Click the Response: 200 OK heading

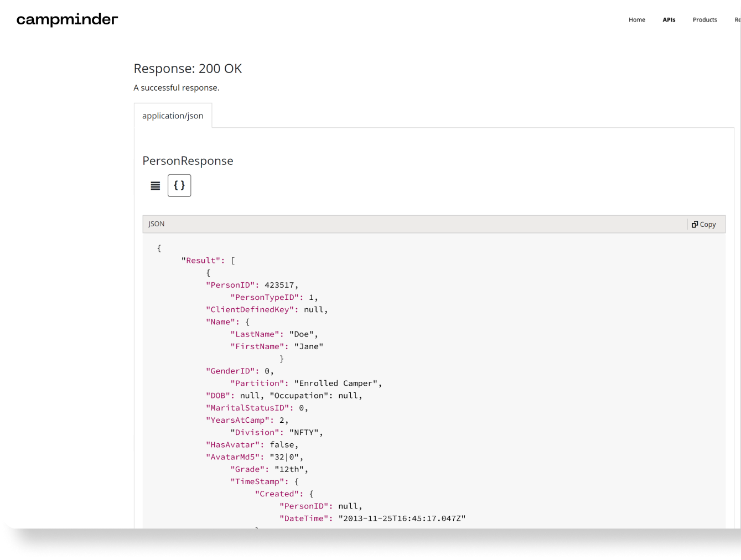pyautogui.click(x=188, y=69)
